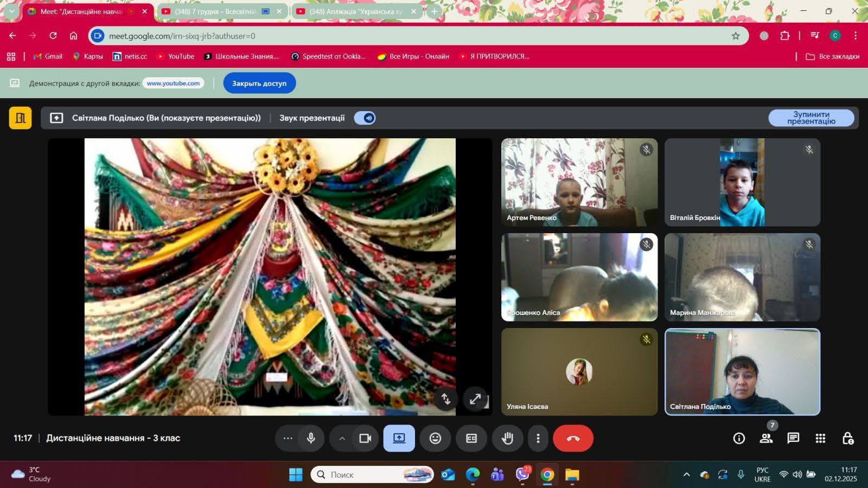Mute the microphone in call toolbar
The width and height of the screenshot is (868, 488).
[x=311, y=438]
